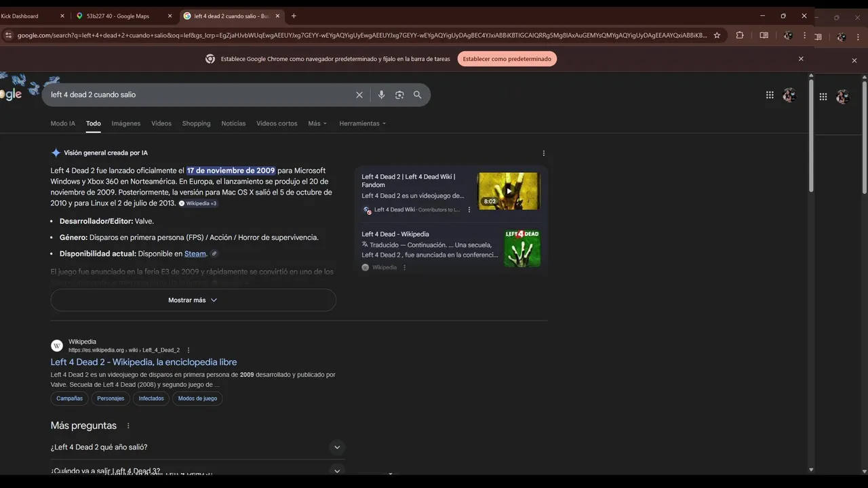The height and width of the screenshot is (488, 868).
Task: Bookmark this page with the star icon
Action: (717, 35)
